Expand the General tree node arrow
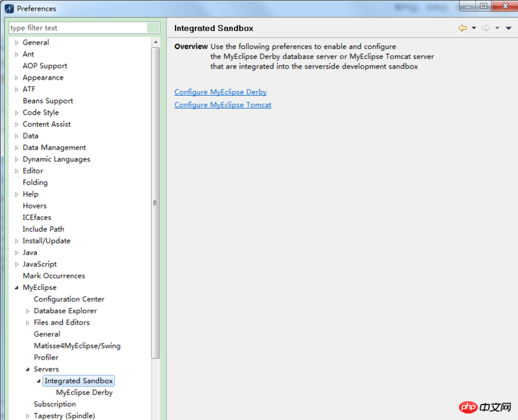The width and height of the screenshot is (518, 420). [17, 43]
